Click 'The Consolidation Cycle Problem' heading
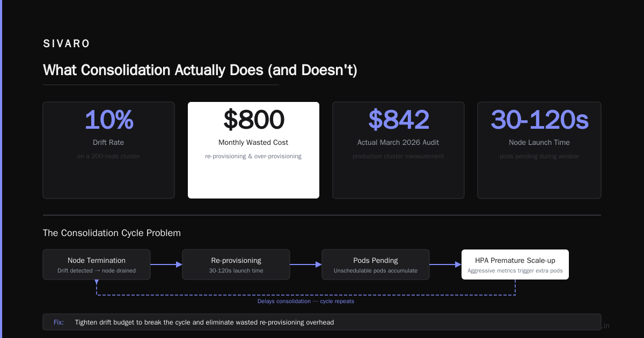 pos(112,233)
